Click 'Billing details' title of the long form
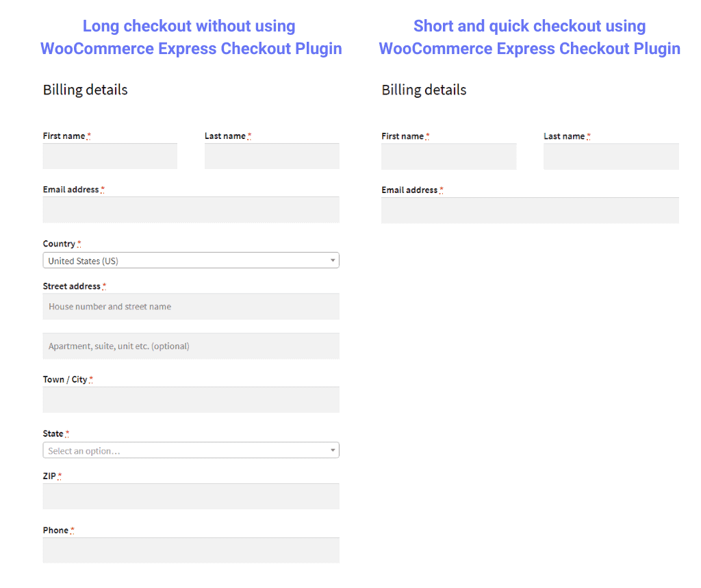This screenshot has height=588, width=701. (86, 90)
